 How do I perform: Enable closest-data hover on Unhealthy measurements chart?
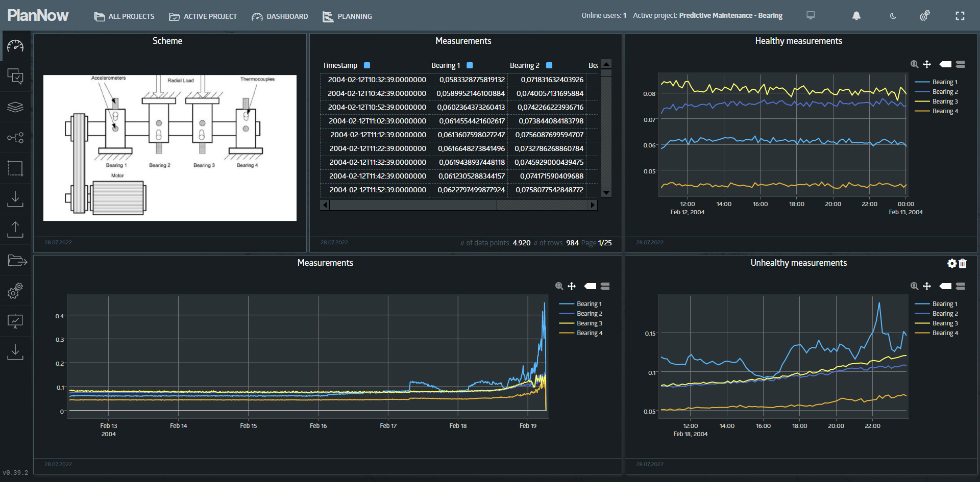tap(945, 286)
